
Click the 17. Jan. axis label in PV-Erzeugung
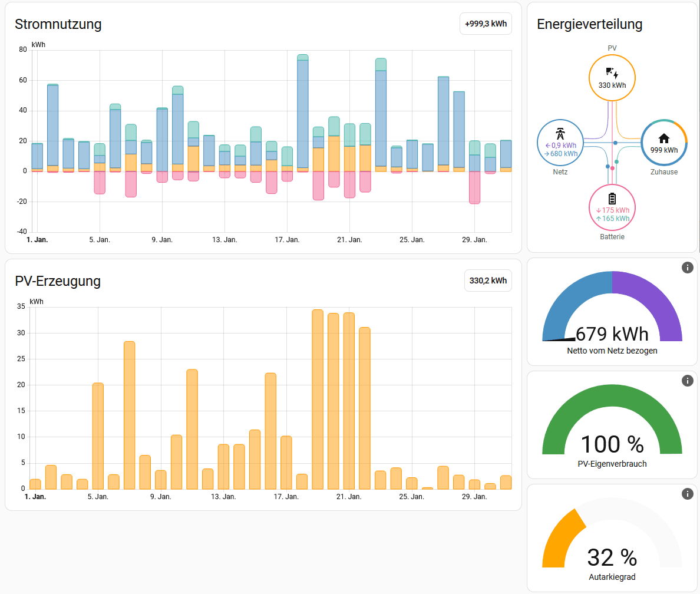[x=286, y=497]
